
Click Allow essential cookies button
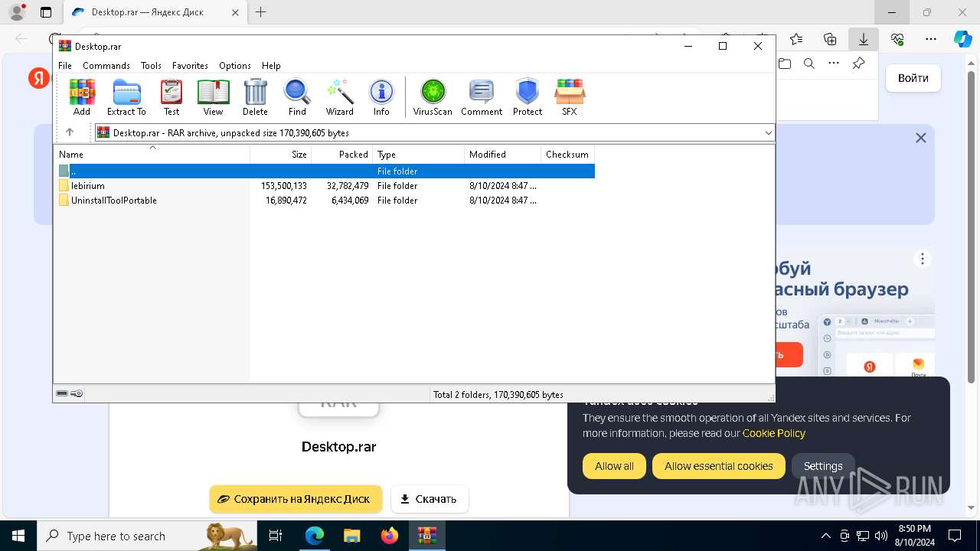(719, 466)
